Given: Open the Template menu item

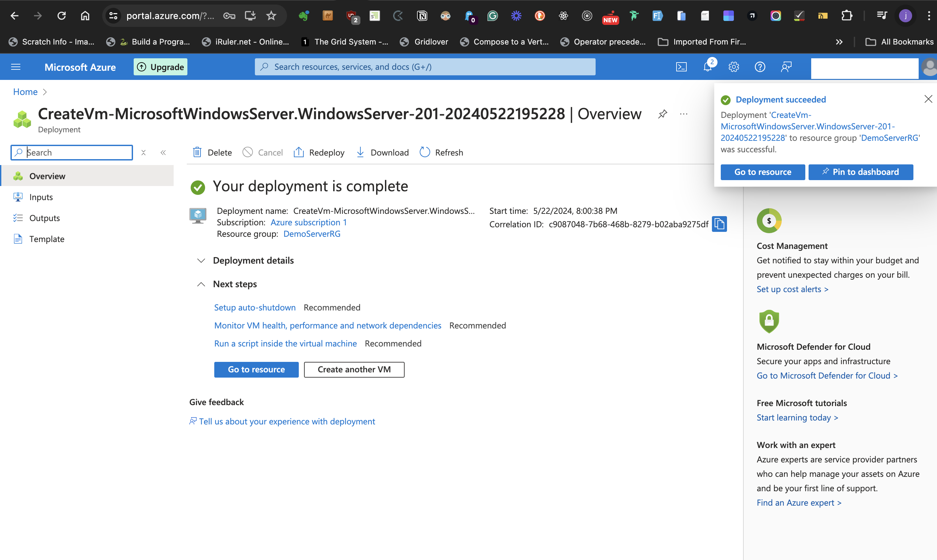Looking at the screenshot, I should click(47, 239).
